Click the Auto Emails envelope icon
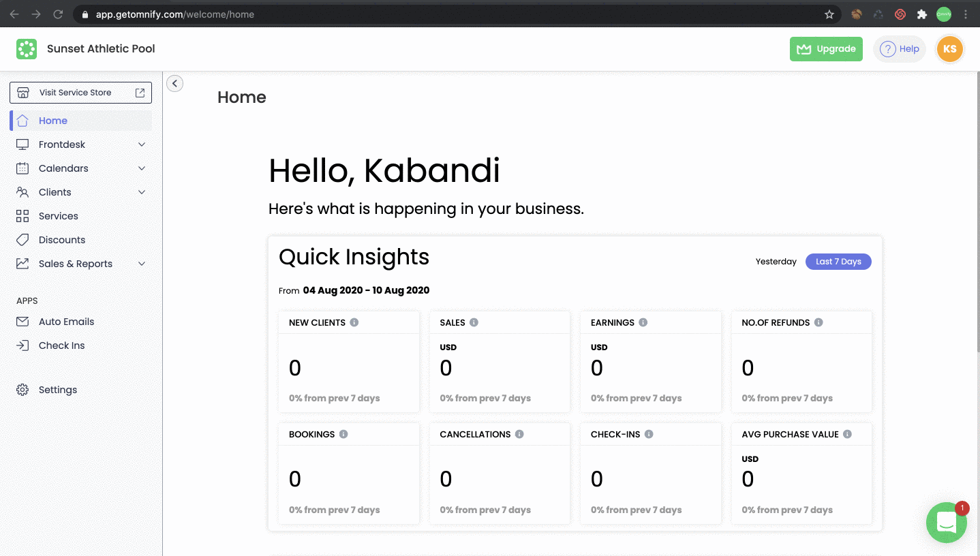 (22, 322)
